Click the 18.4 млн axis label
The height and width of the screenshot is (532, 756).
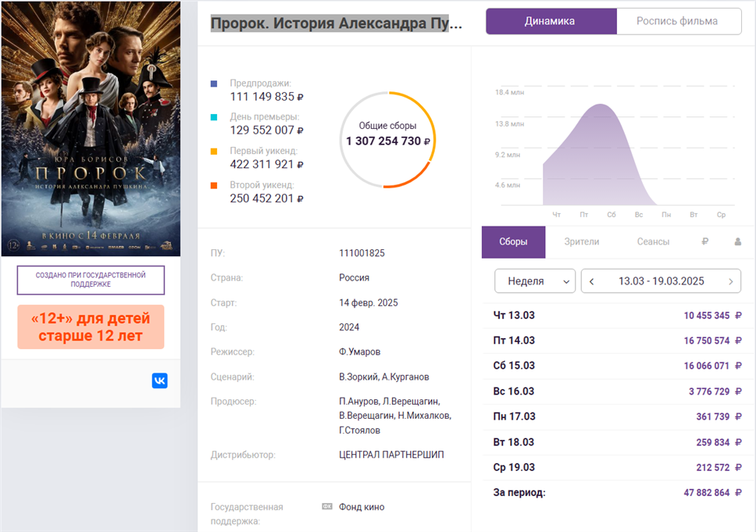pyautogui.click(x=509, y=92)
